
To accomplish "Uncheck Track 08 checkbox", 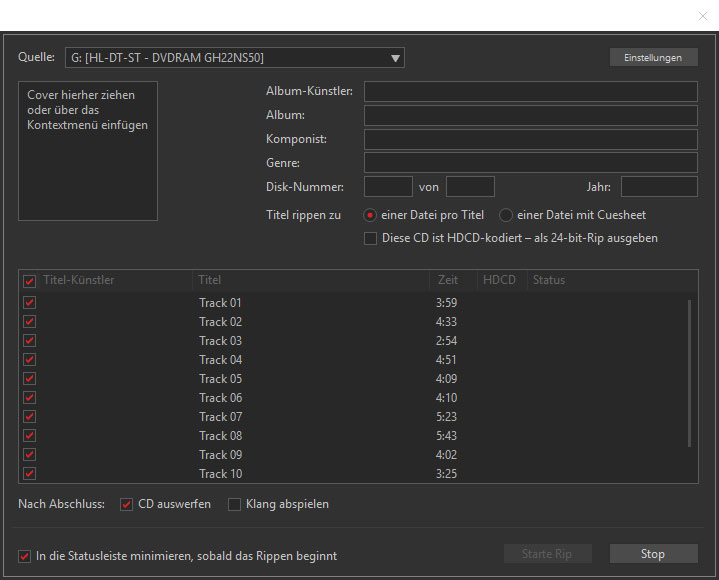I will point(29,436).
